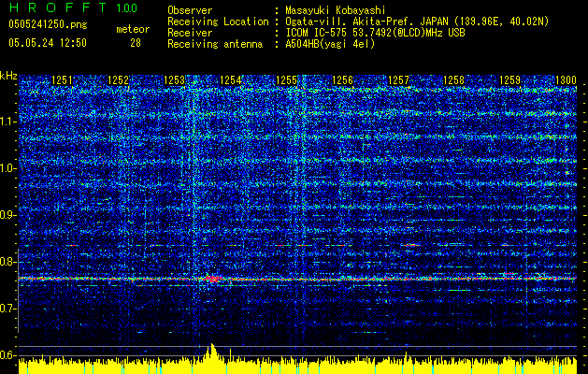Click the signal peak in the yellow power graph
The image size is (588, 374).
coord(211,352)
